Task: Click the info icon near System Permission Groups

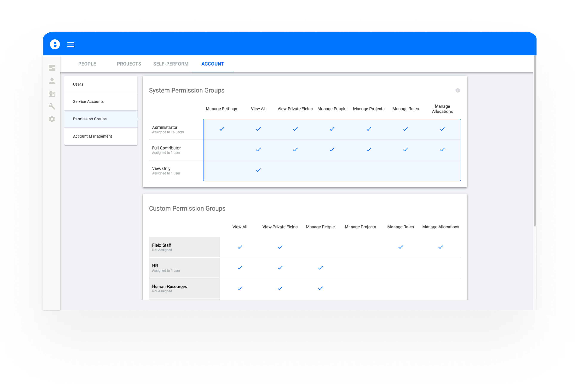Action: click(x=458, y=90)
